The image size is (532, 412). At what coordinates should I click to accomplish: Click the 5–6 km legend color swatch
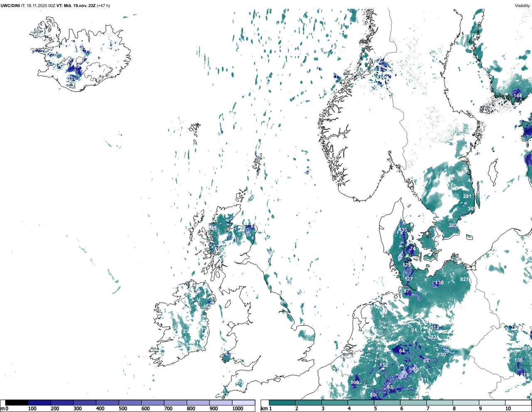tap(387, 403)
